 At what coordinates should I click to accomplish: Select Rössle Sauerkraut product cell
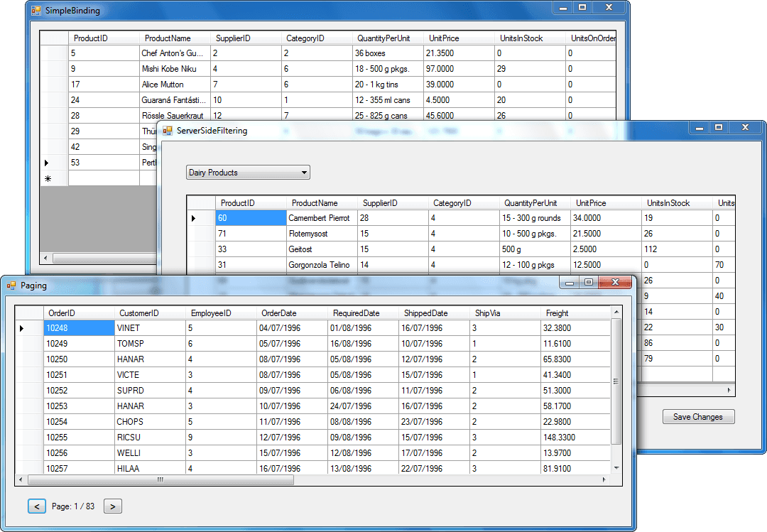coord(175,115)
